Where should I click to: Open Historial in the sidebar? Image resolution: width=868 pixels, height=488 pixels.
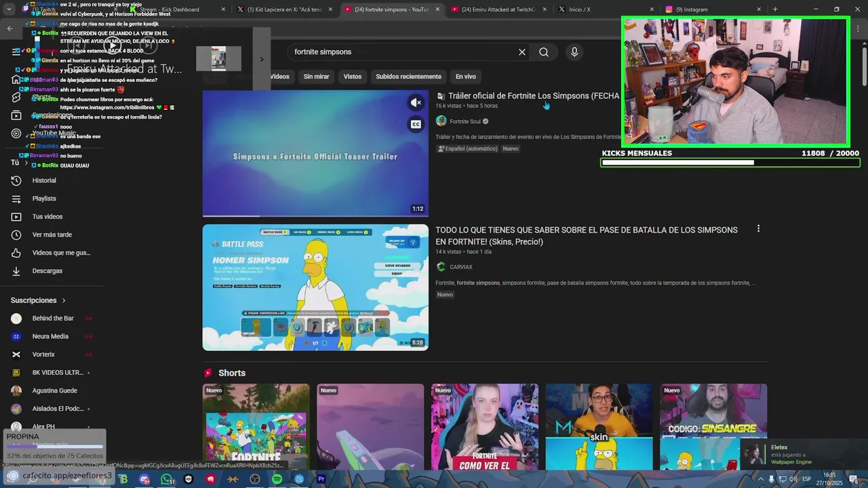point(44,180)
